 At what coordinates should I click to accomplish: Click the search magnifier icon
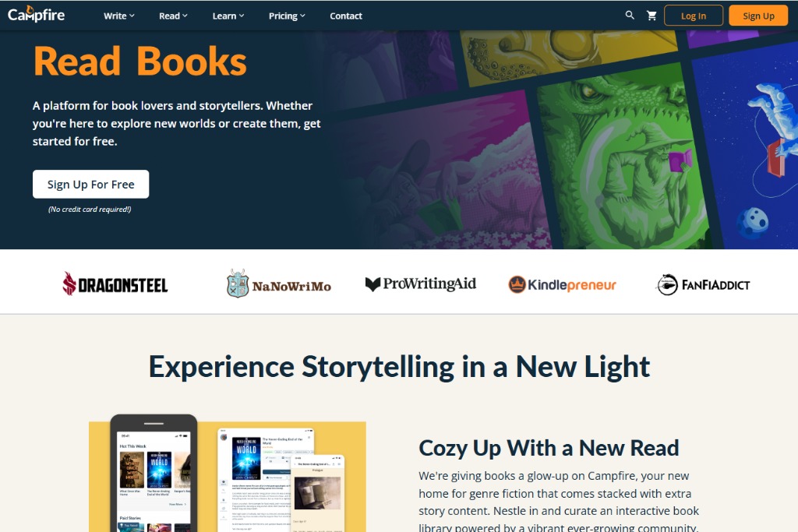pyautogui.click(x=630, y=16)
